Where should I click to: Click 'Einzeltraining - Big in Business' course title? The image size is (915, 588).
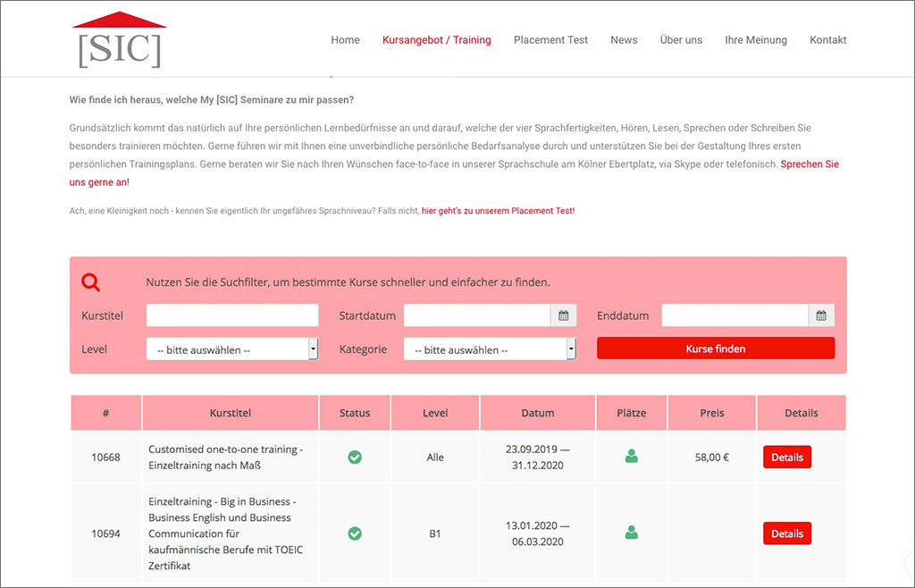click(x=226, y=533)
